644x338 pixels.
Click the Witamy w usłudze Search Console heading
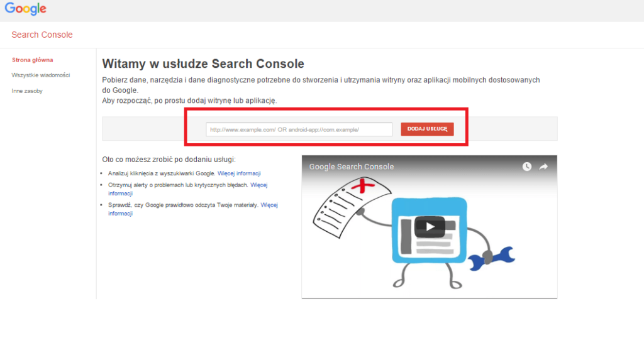(203, 64)
